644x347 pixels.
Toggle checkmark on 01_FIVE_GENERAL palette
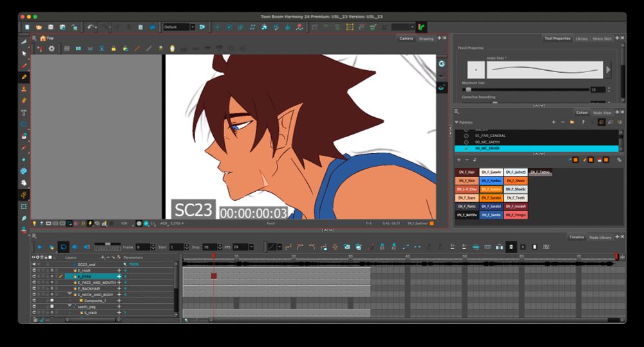coord(466,135)
